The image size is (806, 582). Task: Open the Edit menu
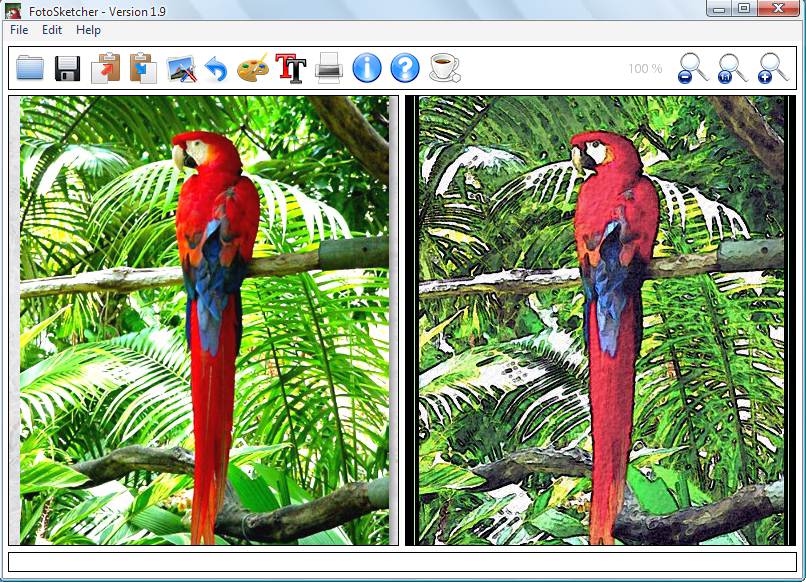click(52, 30)
